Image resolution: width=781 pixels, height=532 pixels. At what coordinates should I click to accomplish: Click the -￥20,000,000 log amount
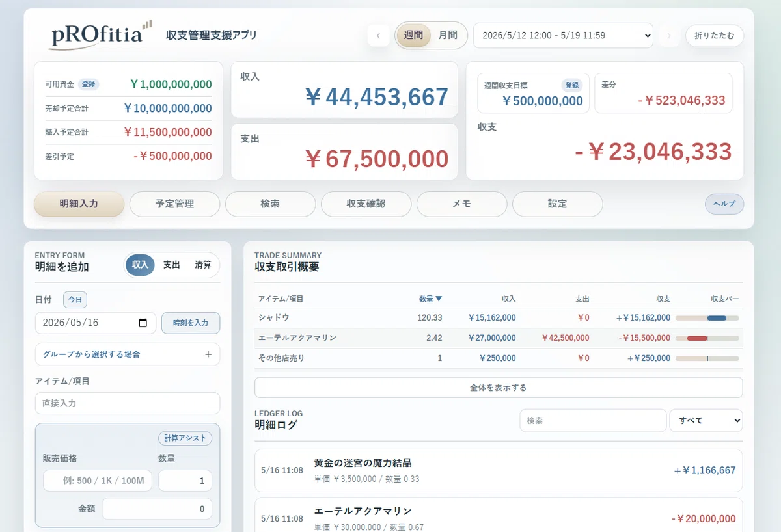click(704, 519)
